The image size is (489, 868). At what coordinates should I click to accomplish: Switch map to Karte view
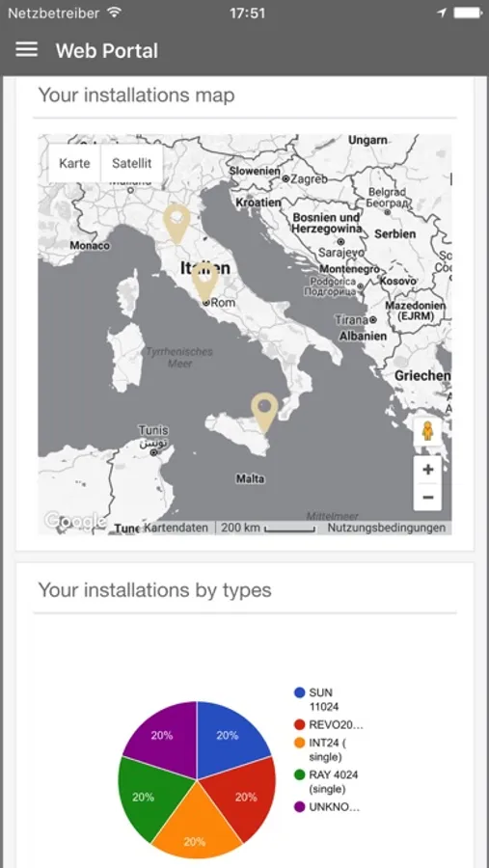tap(75, 163)
